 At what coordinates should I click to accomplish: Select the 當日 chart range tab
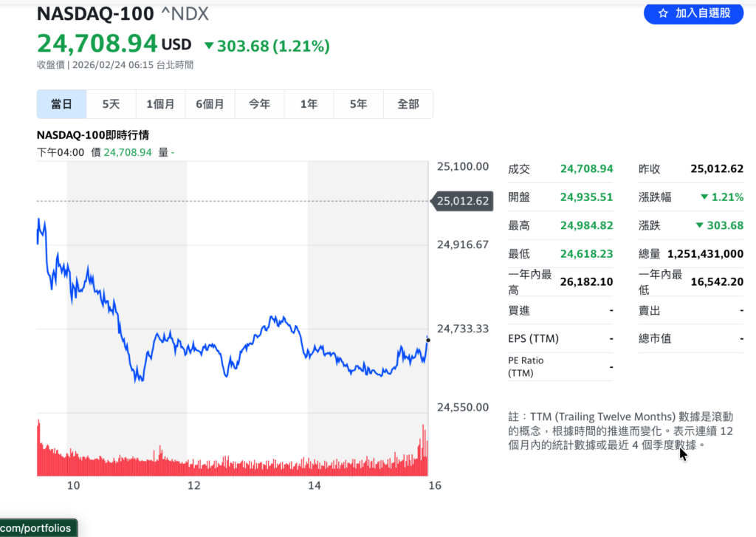click(x=61, y=104)
